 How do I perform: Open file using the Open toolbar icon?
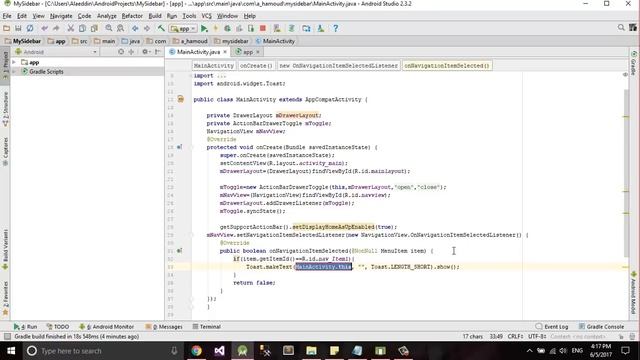7,28
